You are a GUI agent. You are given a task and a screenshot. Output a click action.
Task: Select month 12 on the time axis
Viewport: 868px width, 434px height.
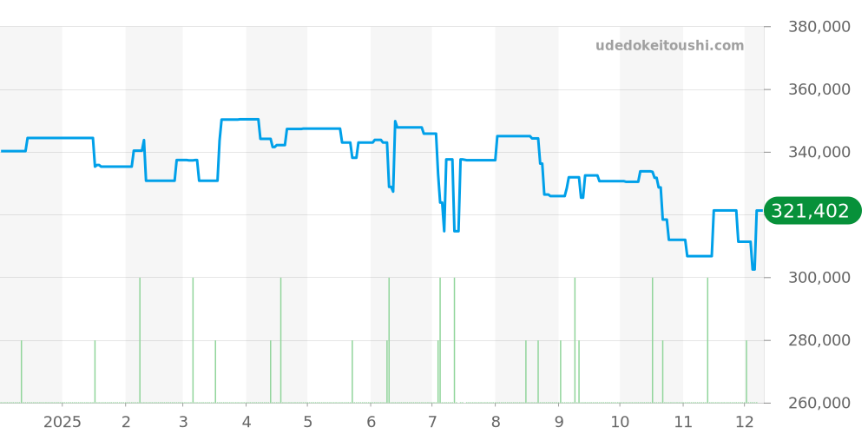point(745,422)
